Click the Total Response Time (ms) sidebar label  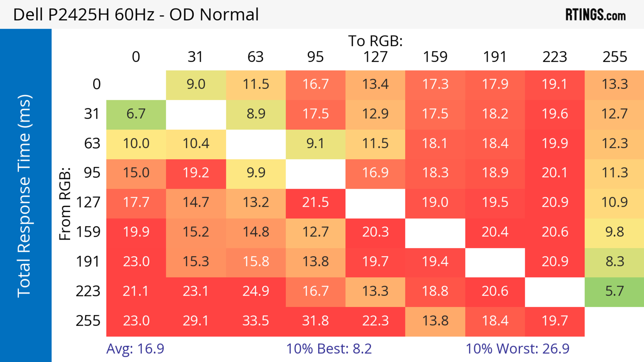coord(24,196)
